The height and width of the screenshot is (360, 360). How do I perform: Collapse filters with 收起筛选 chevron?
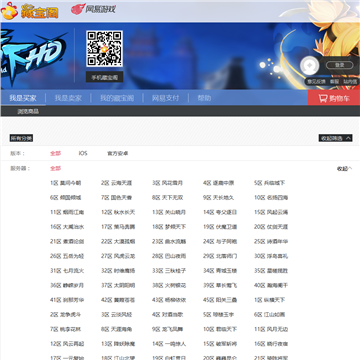(x=335, y=138)
